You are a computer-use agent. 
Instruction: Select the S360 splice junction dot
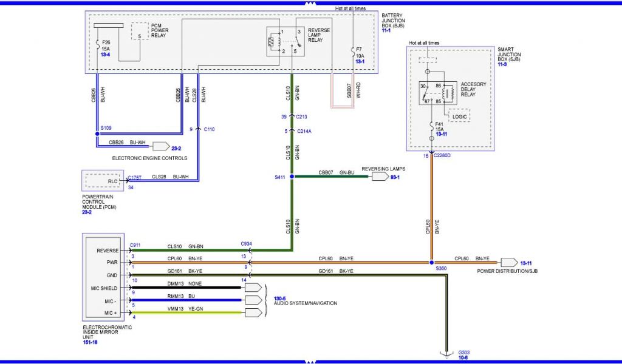coord(432,263)
